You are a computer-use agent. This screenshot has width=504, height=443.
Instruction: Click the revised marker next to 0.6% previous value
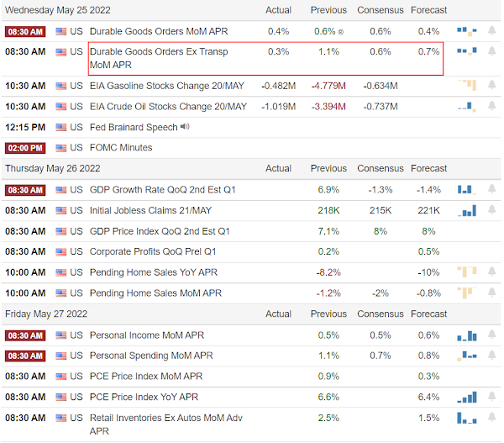pos(341,32)
